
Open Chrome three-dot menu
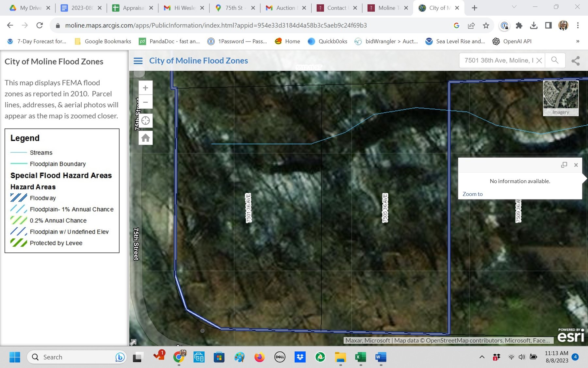(578, 26)
